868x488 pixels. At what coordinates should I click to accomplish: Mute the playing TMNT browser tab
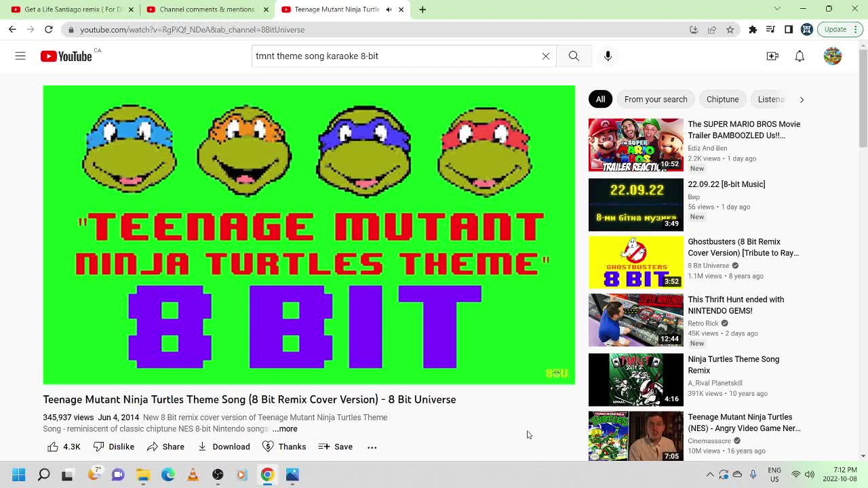pos(389,9)
